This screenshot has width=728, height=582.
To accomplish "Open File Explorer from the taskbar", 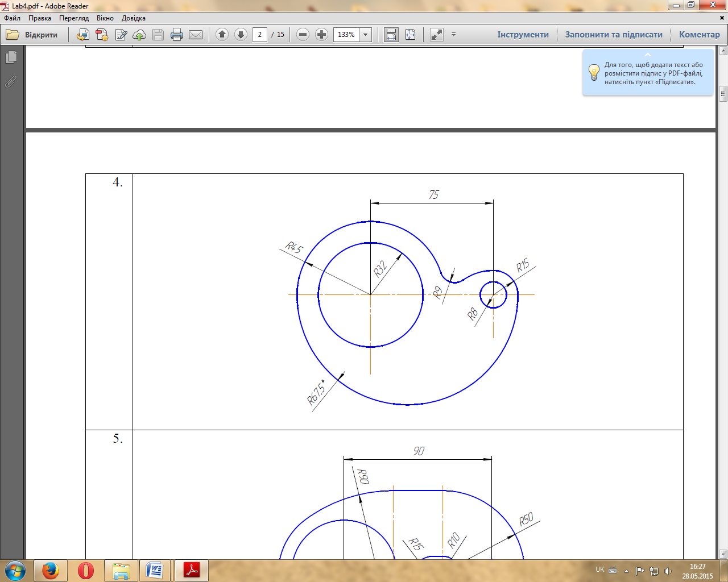I will (121, 571).
